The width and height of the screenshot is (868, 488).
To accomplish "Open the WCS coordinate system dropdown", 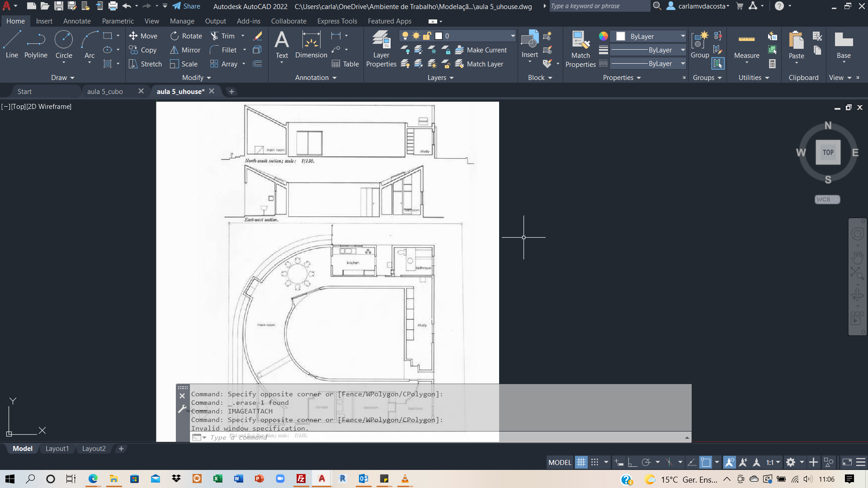I will [x=827, y=199].
